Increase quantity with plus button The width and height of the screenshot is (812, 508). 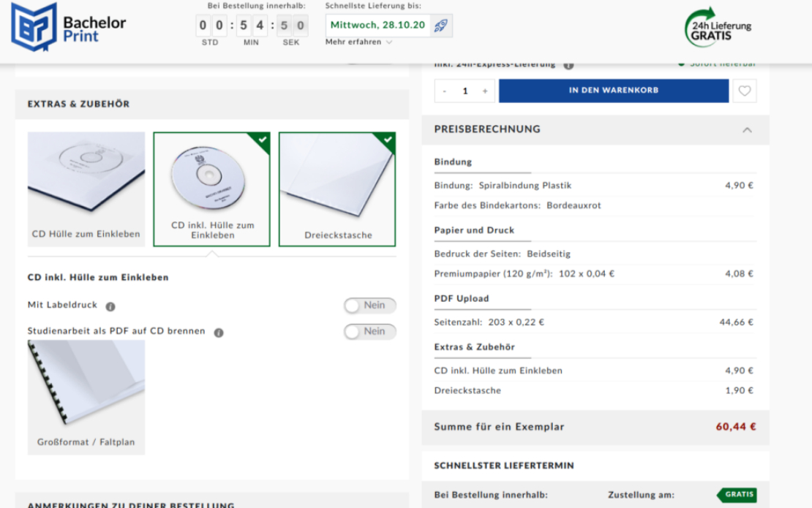coord(485,91)
